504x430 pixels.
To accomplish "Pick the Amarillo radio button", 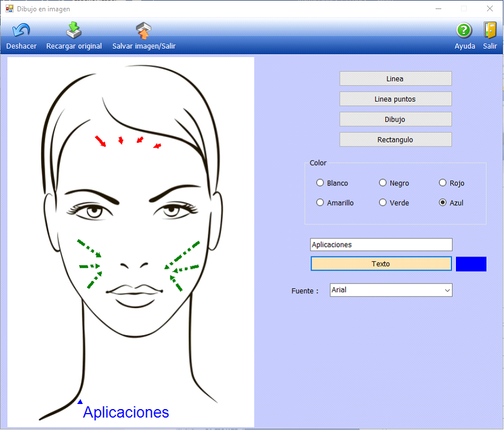I will coord(320,203).
